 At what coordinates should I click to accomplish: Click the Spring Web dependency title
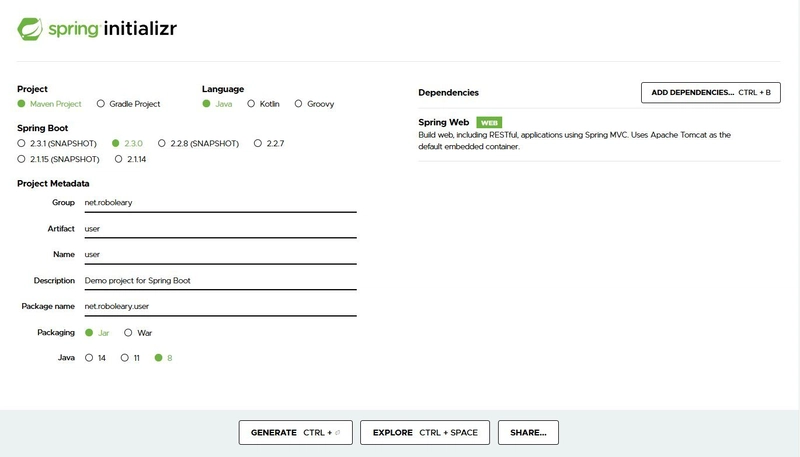click(x=443, y=122)
